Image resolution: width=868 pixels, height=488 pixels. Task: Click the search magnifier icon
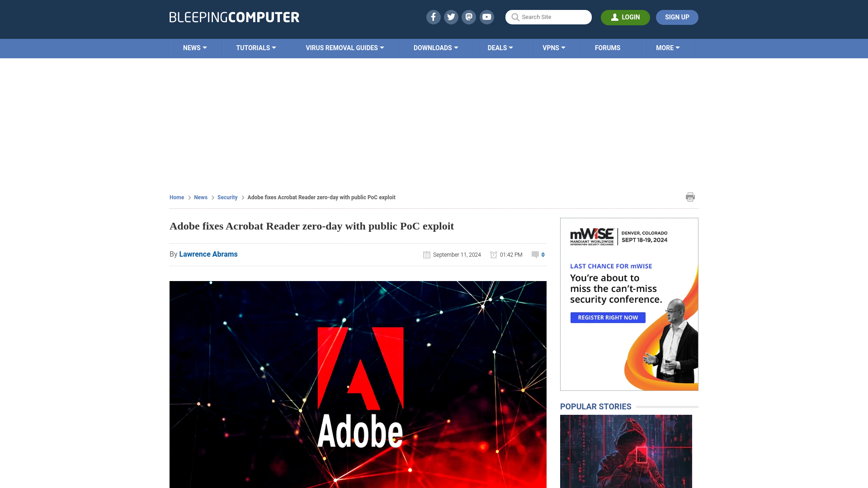pos(515,17)
